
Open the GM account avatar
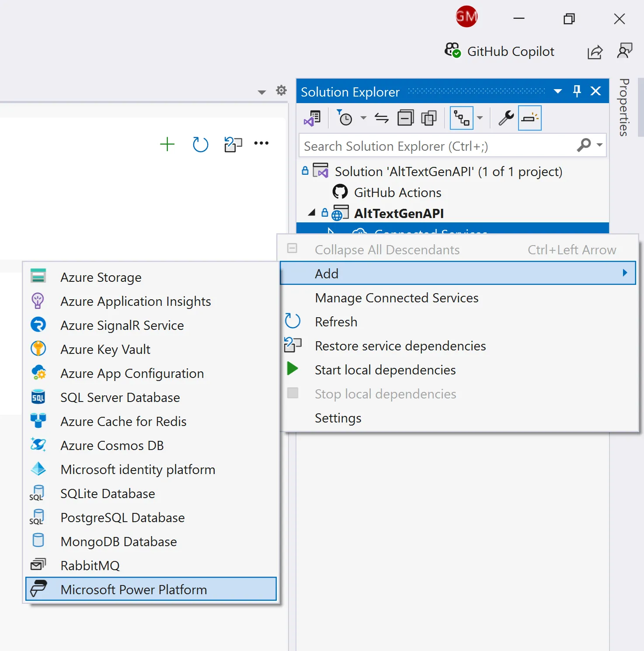(466, 17)
